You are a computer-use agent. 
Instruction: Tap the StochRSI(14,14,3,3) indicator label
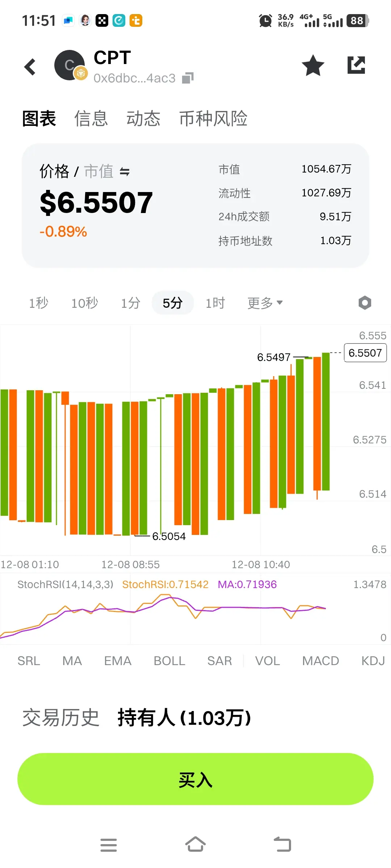pos(66,584)
